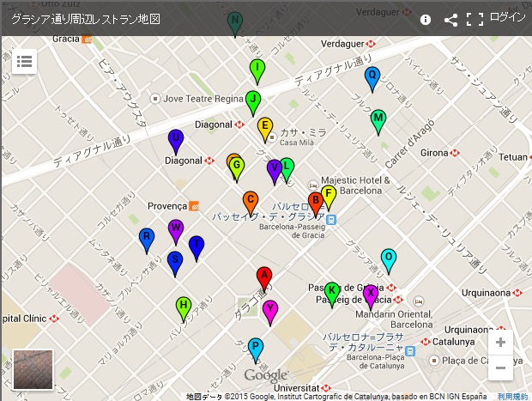The height and width of the screenshot is (401, 532).
Task: Select green marker J
Action: pos(253,102)
